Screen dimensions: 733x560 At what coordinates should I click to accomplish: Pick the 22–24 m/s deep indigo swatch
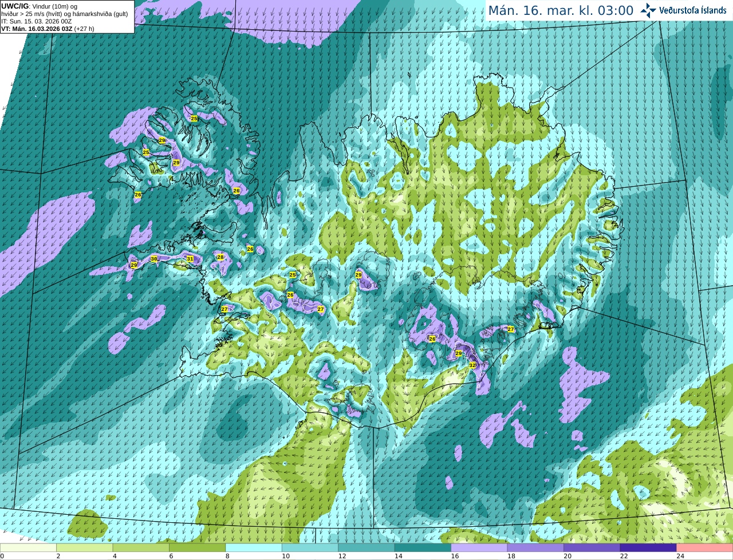[649, 547]
